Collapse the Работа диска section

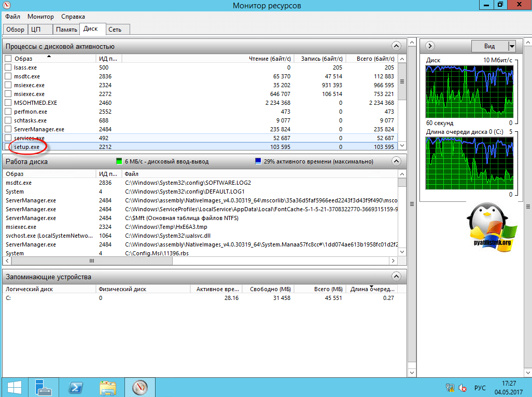[x=396, y=161]
